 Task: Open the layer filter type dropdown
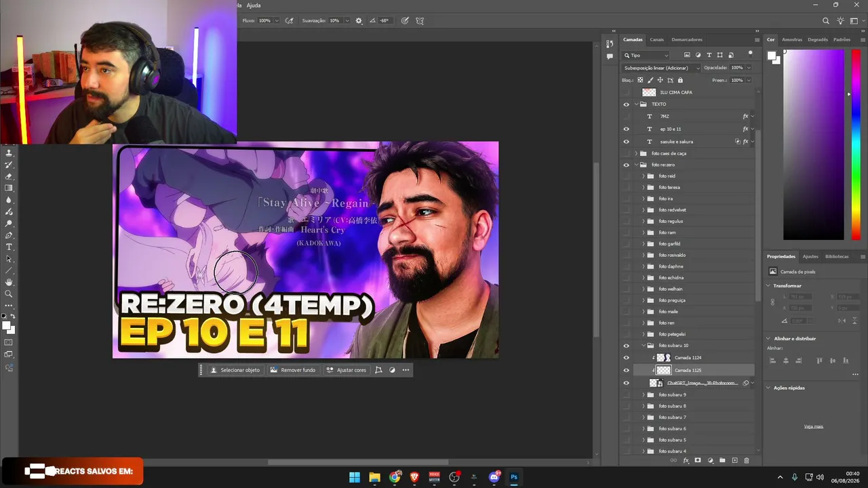[646, 56]
